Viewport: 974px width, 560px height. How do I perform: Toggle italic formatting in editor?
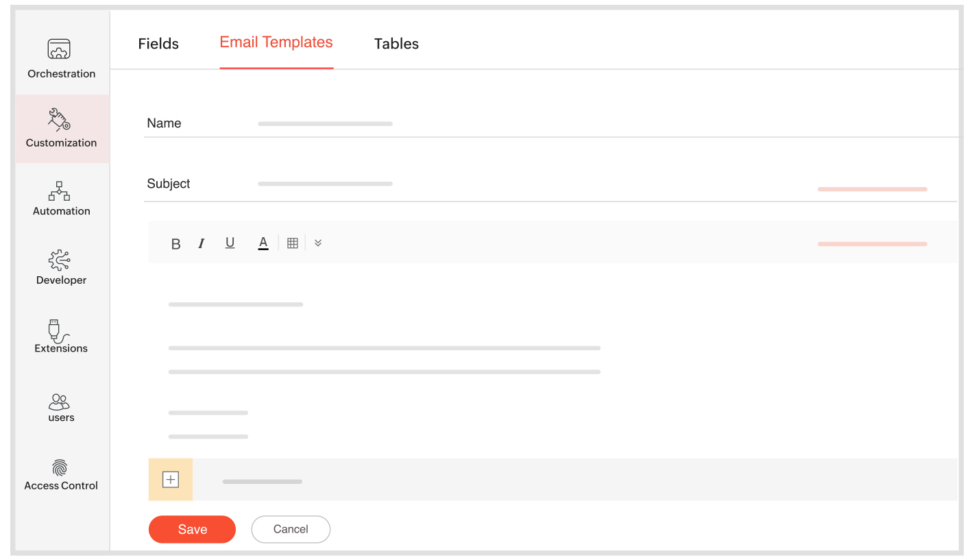point(202,244)
